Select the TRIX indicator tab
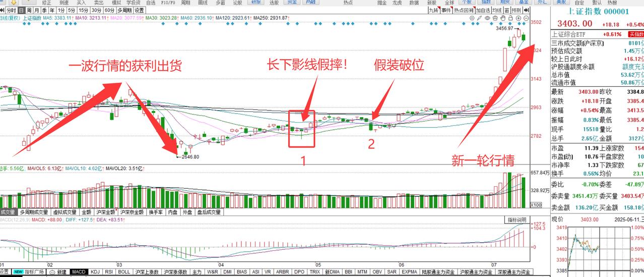The width and height of the screenshot is (644, 277). click(315, 272)
